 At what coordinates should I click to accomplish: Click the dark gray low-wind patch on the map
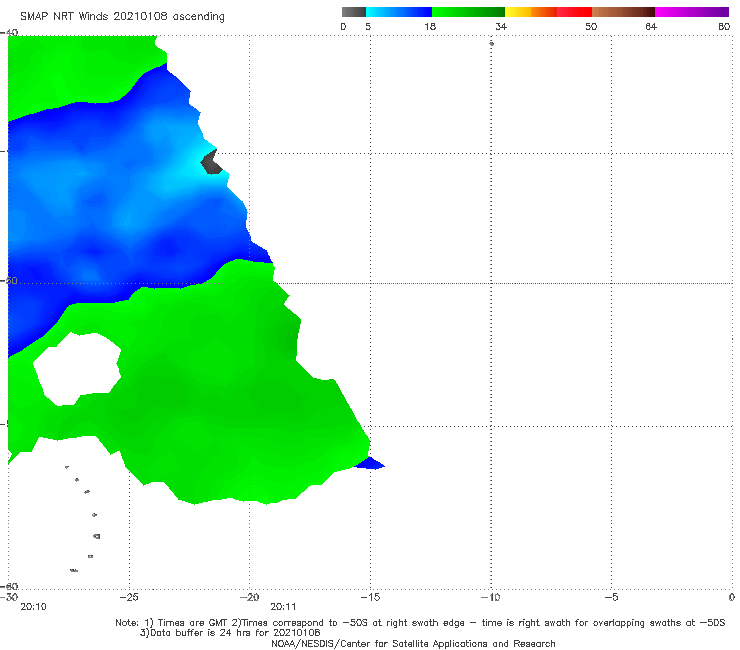(x=210, y=162)
